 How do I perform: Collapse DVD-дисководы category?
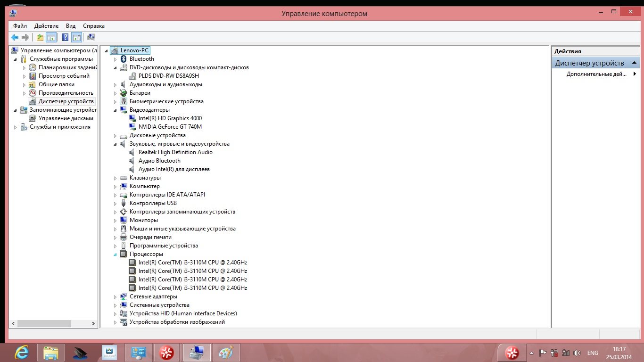tap(115, 67)
